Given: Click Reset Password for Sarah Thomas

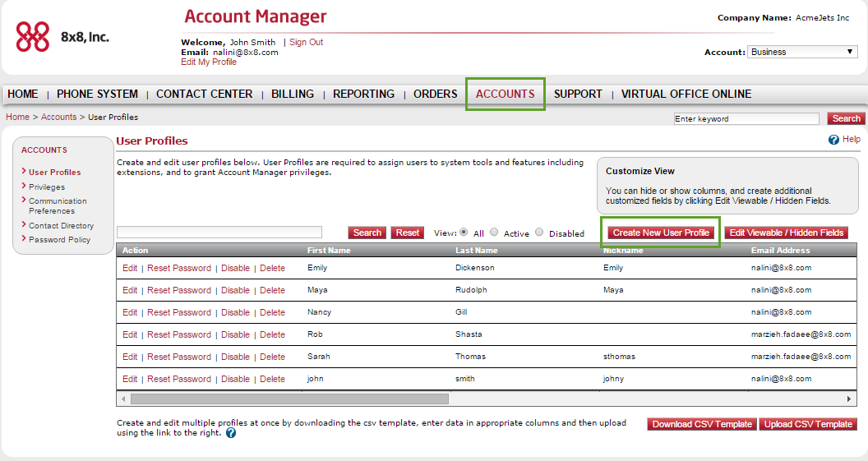Looking at the screenshot, I should (x=179, y=357).
